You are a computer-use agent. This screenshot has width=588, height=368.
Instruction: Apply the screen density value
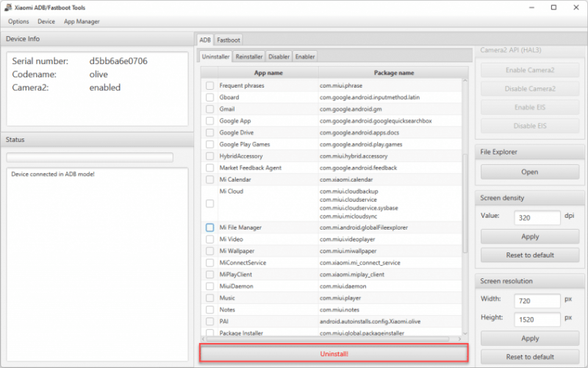(529, 236)
